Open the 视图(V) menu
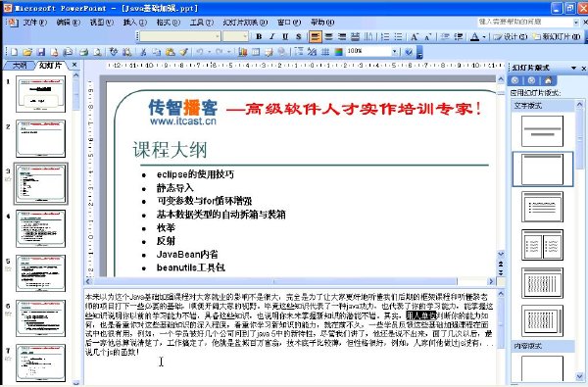This screenshot has width=588, height=387. (101, 23)
